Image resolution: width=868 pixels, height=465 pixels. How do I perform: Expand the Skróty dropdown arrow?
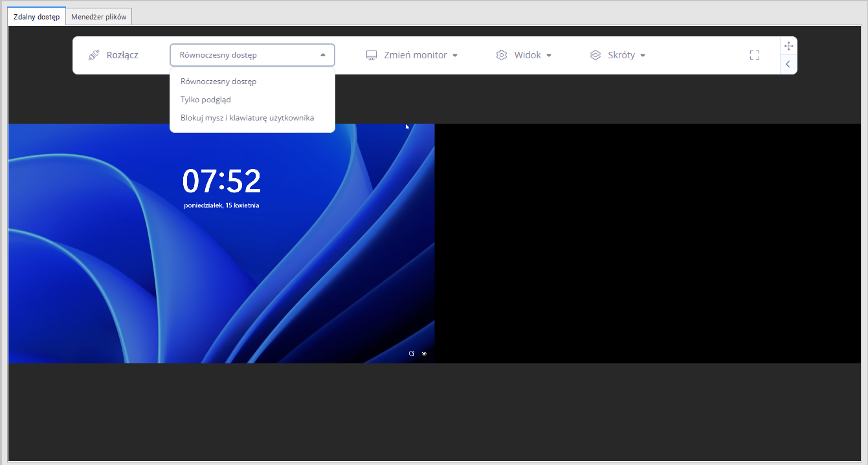(643, 56)
